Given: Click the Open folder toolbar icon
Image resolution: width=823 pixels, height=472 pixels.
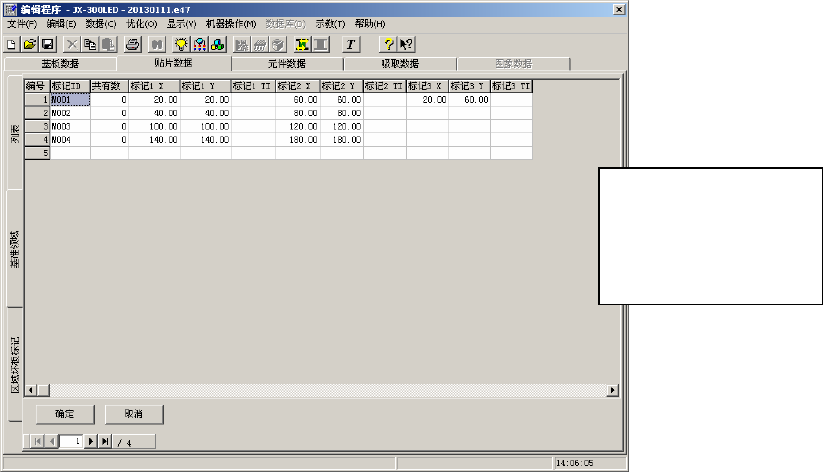Looking at the screenshot, I should click(x=30, y=45).
